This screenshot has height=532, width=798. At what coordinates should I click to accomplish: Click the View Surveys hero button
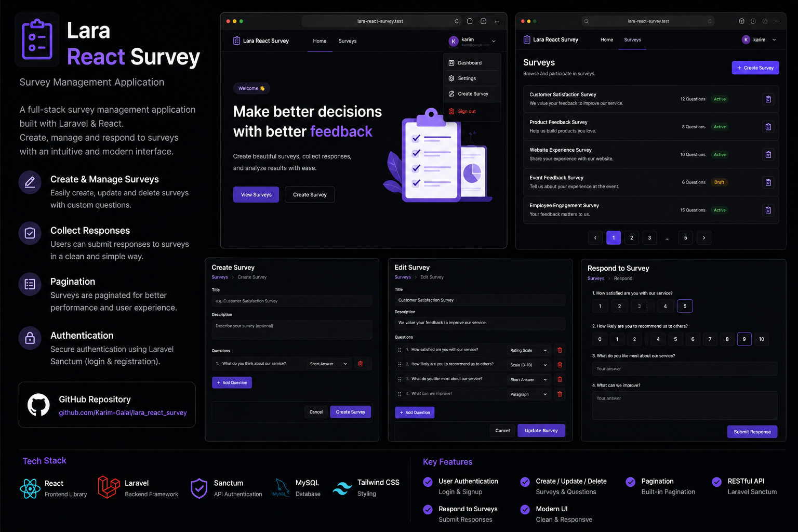pyautogui.click(x=256, y=195)
